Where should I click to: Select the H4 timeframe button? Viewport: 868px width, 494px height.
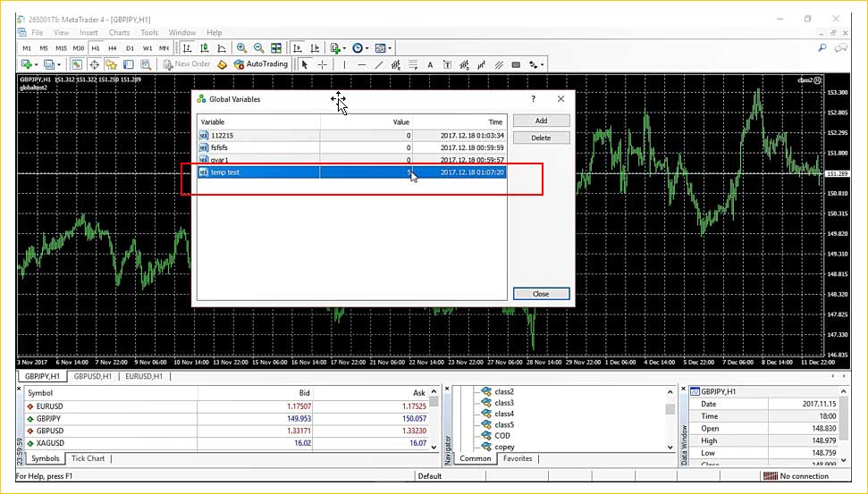click(x=113, y=48)
